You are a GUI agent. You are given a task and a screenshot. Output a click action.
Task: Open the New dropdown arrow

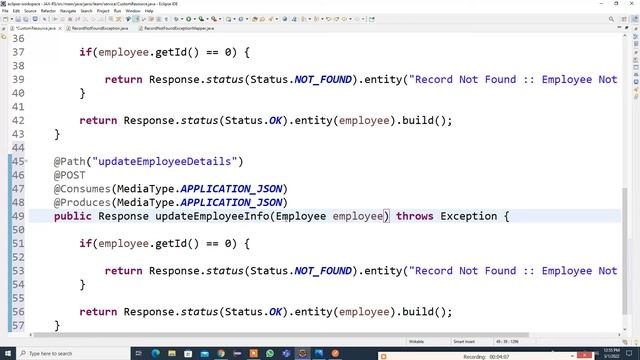tap(11, 19)
